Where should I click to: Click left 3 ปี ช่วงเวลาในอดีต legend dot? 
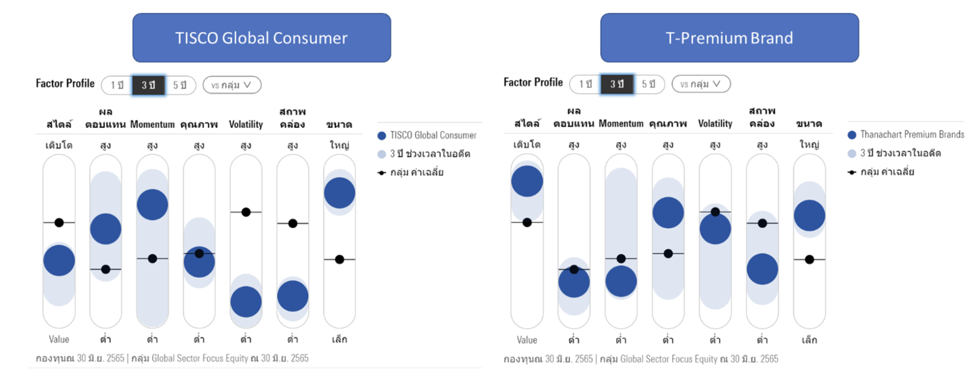(381, 154)
